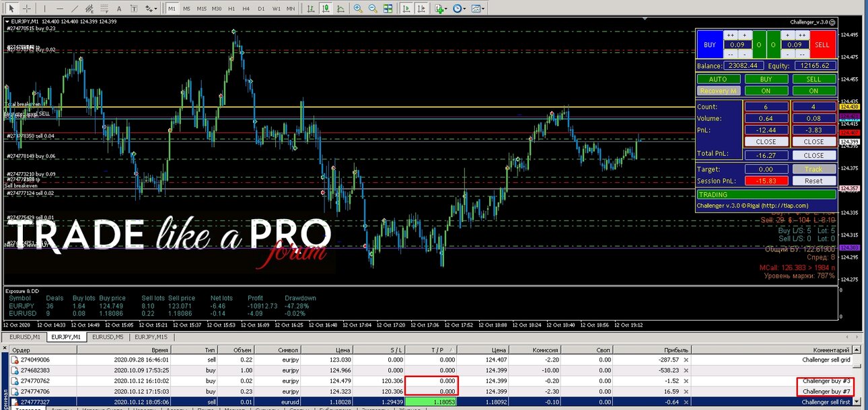
Task: Toggle chart shift from right edge
Action: pos(422,9)
